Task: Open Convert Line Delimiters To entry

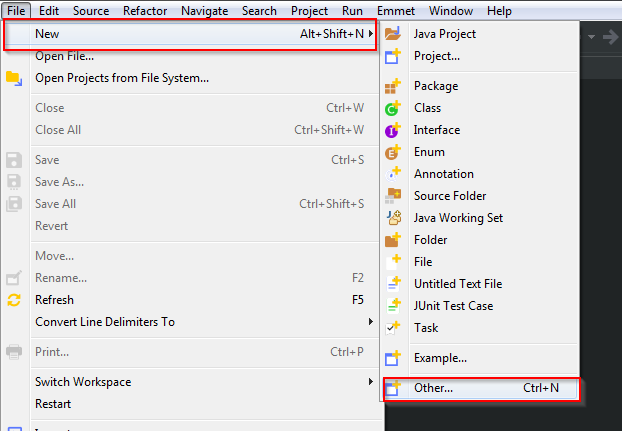Action: coord(105,322)
